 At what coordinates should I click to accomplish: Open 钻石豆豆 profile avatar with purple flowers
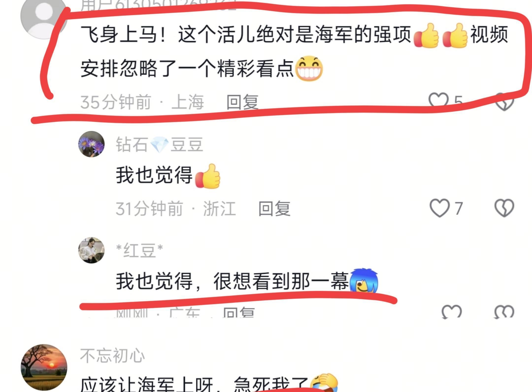pos(91,144)
